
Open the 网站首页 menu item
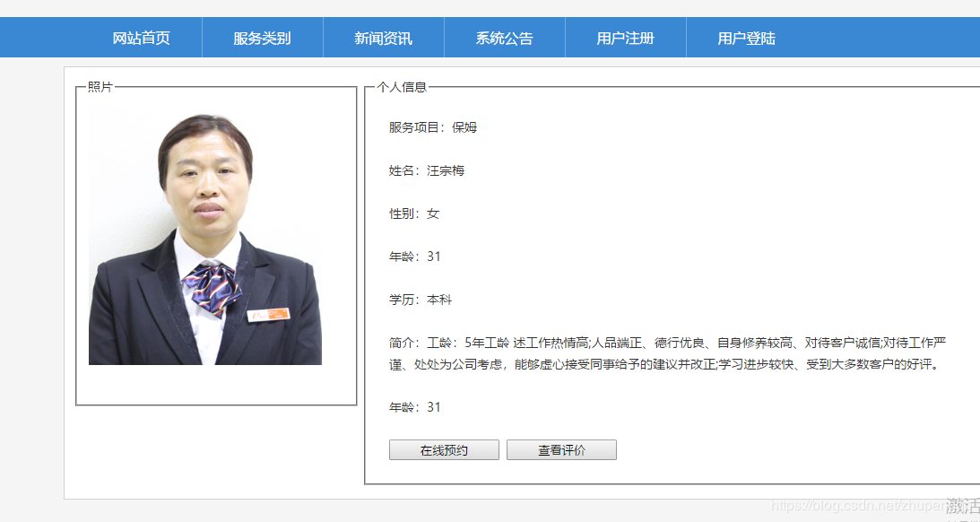point(142,39)
